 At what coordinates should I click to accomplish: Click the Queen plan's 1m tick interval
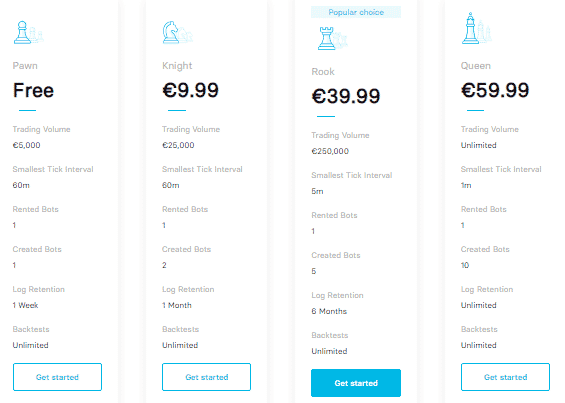click(466, 185)
